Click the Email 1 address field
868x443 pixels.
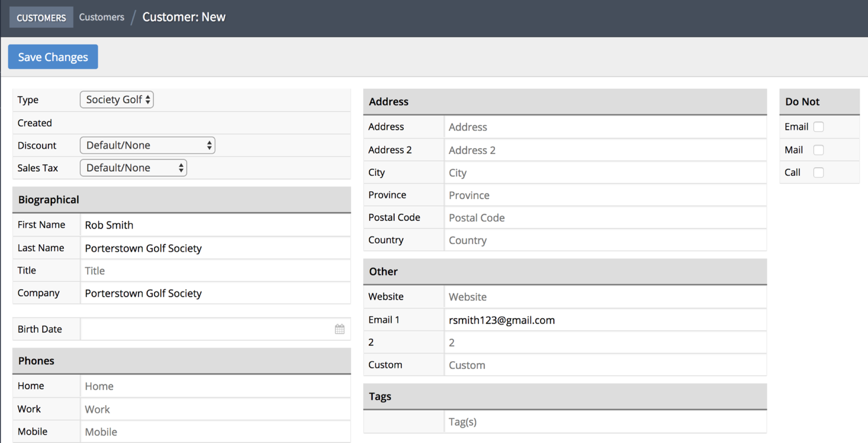click(x=605, y=320)
